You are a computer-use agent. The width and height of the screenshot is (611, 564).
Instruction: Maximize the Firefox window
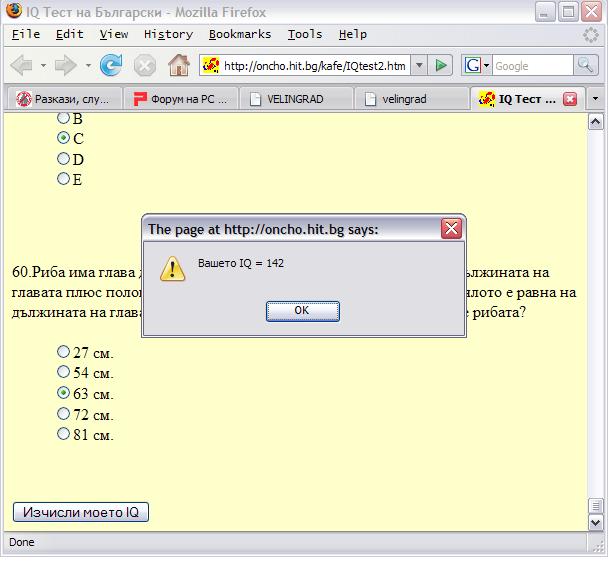(x=568, y=11)
